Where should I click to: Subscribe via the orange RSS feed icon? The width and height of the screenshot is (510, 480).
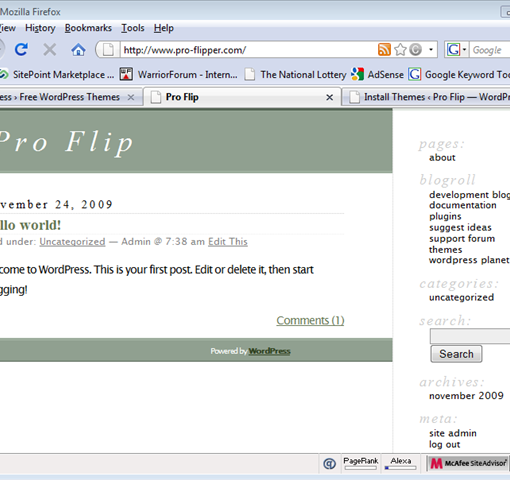click(384, 50)
